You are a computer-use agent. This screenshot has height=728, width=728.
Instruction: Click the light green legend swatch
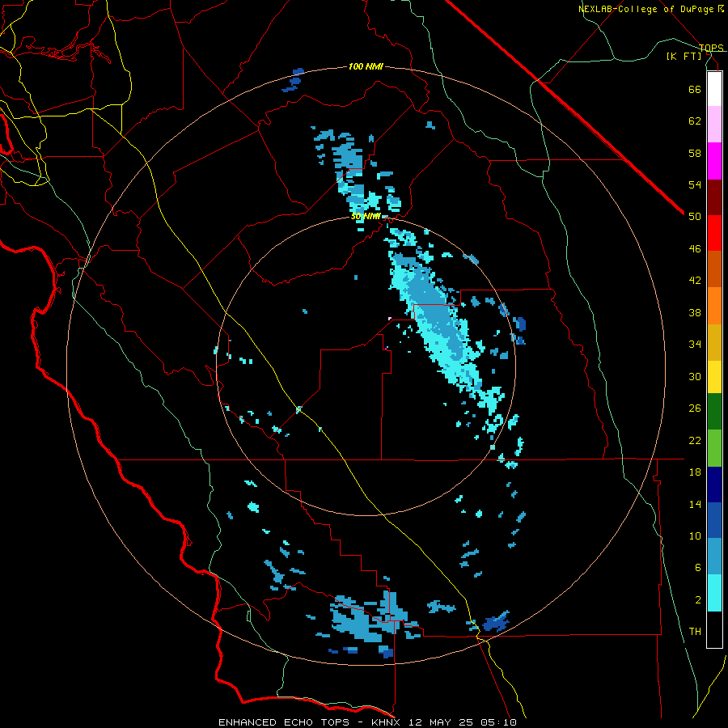714,448
